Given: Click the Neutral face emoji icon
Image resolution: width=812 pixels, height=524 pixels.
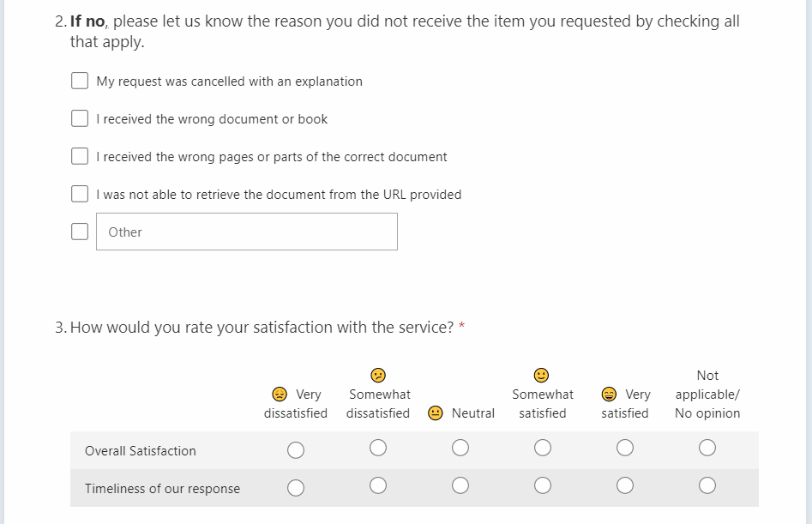Looking at the screenshot, I should pos(436,413).
